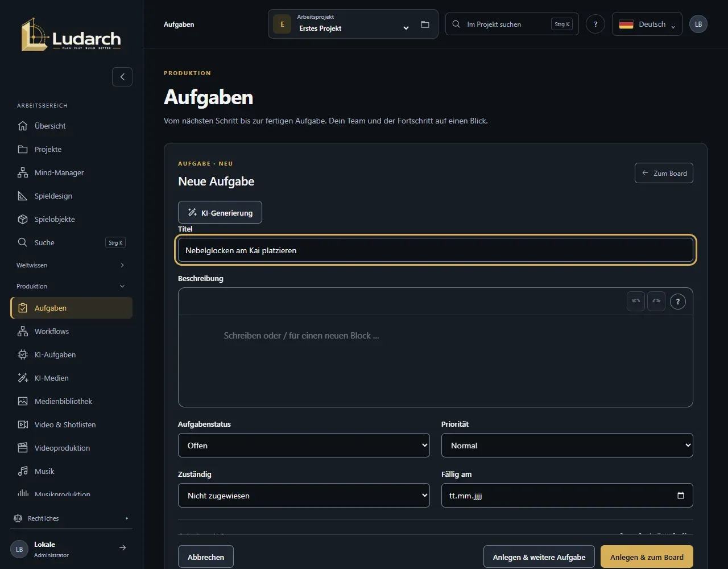
Task: Open KI-Medien in the sidebar
Action: [x=71, y=378]
